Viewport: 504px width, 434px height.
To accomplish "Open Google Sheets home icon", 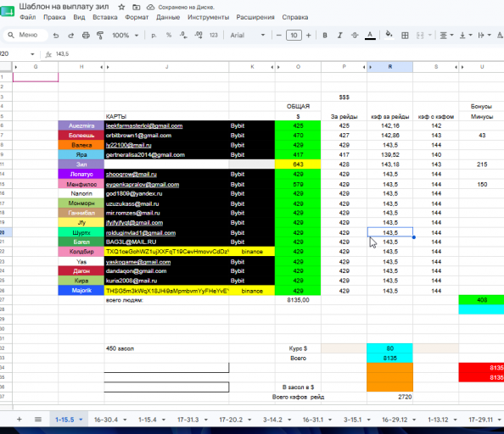I will pos(7,12).
